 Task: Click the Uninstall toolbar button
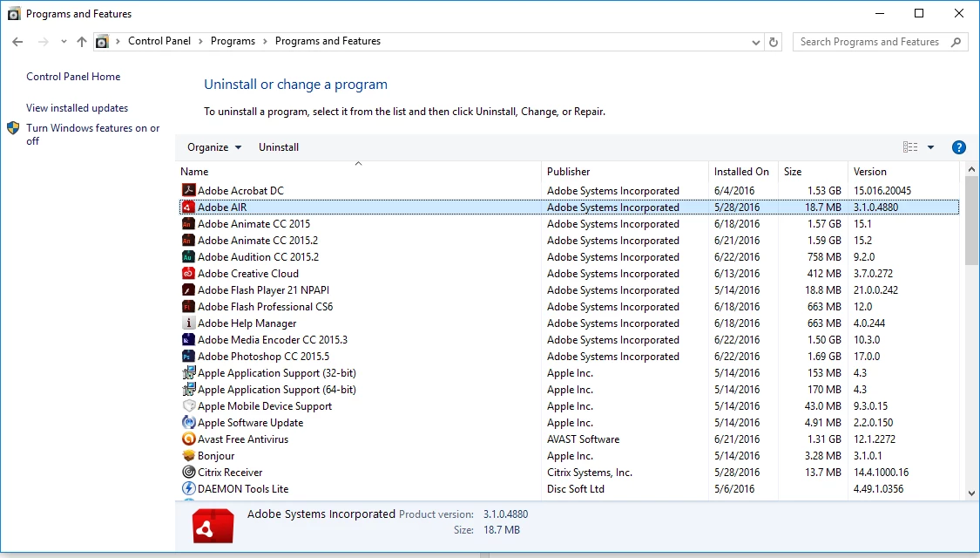click(279, 147)
